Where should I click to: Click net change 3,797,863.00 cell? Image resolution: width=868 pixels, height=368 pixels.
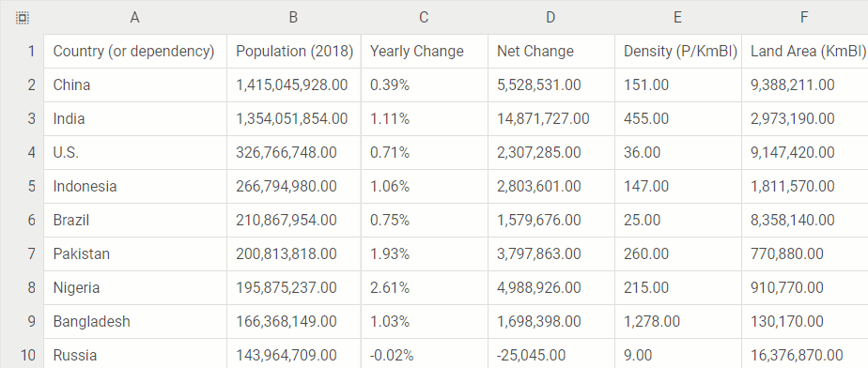point(550,254)
